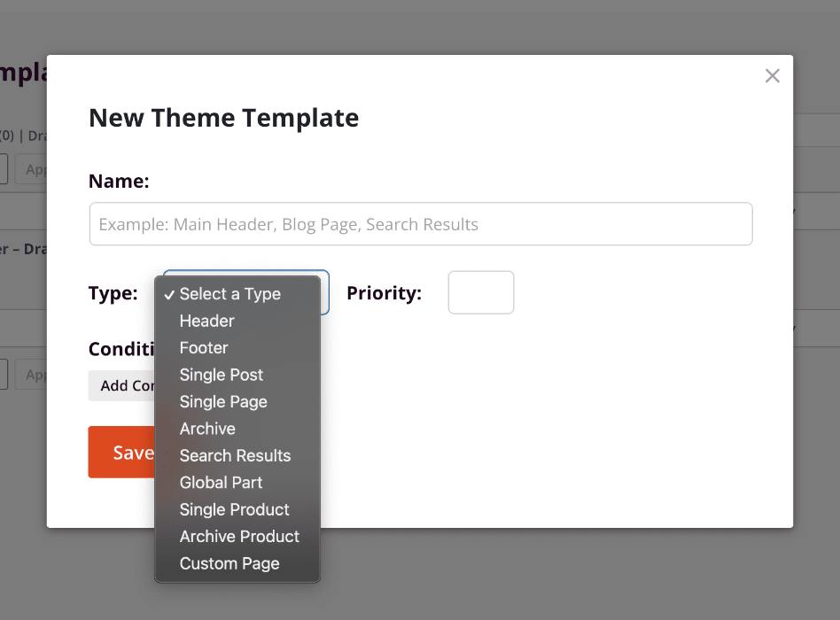Select Single Post template type
The width and height of the screenshot is (840, 620).
point(222,375)
